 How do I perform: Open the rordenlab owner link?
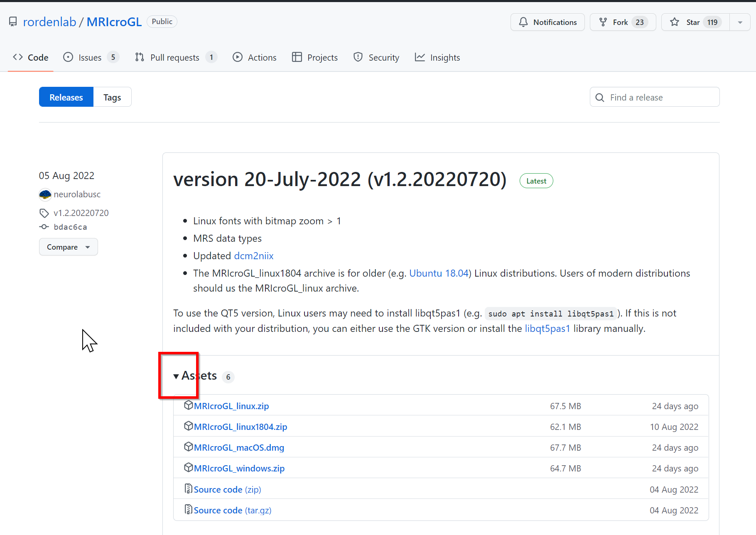[49, 22]
